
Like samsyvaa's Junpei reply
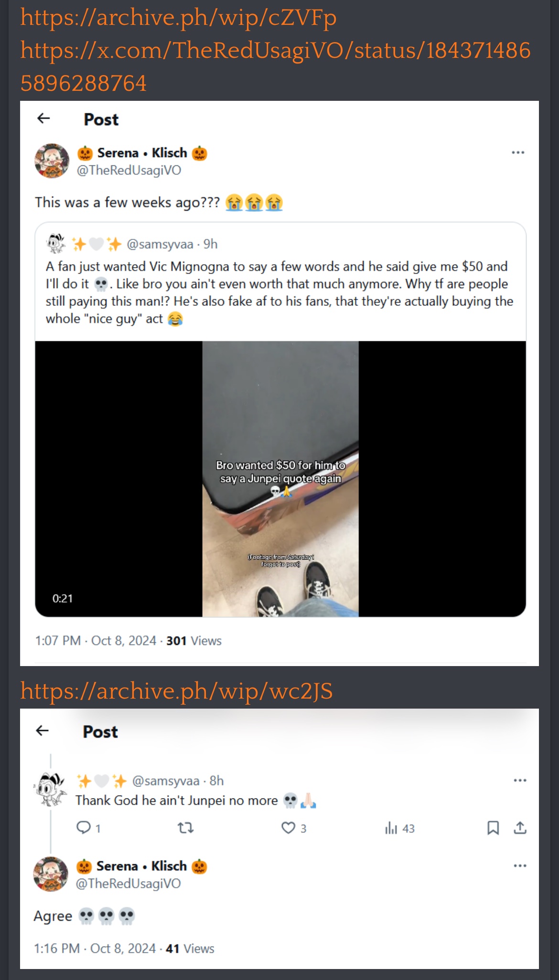pos(288,828)
